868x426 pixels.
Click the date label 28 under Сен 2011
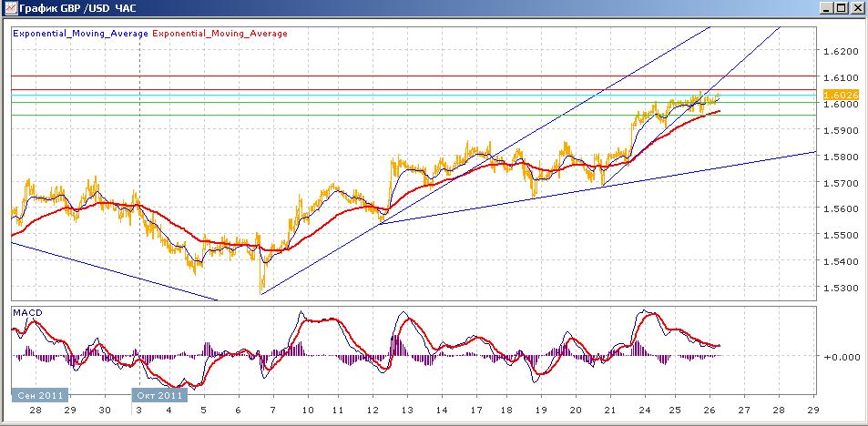coord(36,410)
